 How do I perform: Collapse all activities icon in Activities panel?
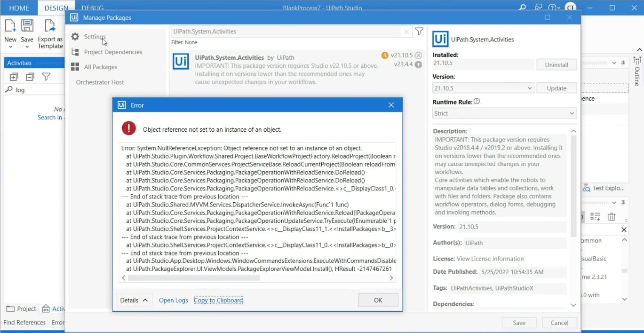coord(30,77)
